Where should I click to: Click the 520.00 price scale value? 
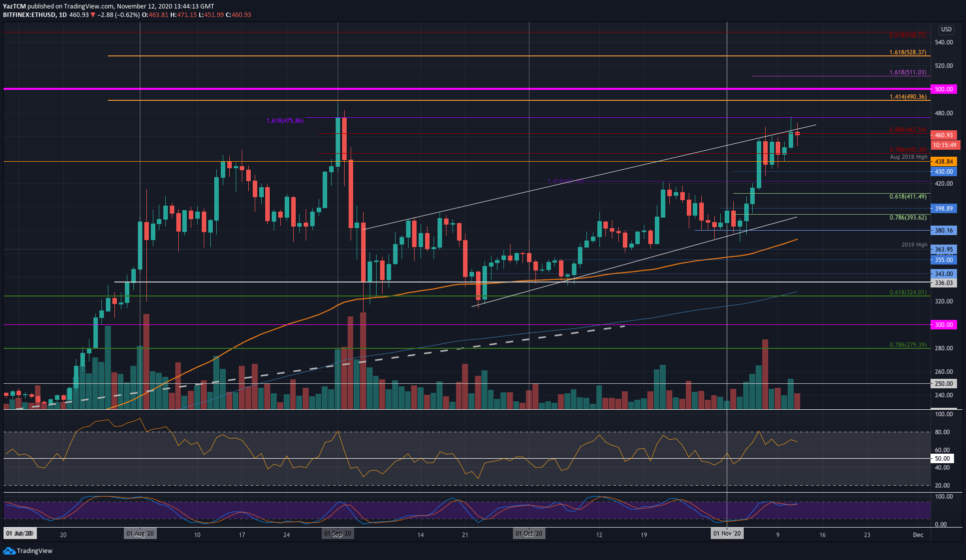click(944, 66)
